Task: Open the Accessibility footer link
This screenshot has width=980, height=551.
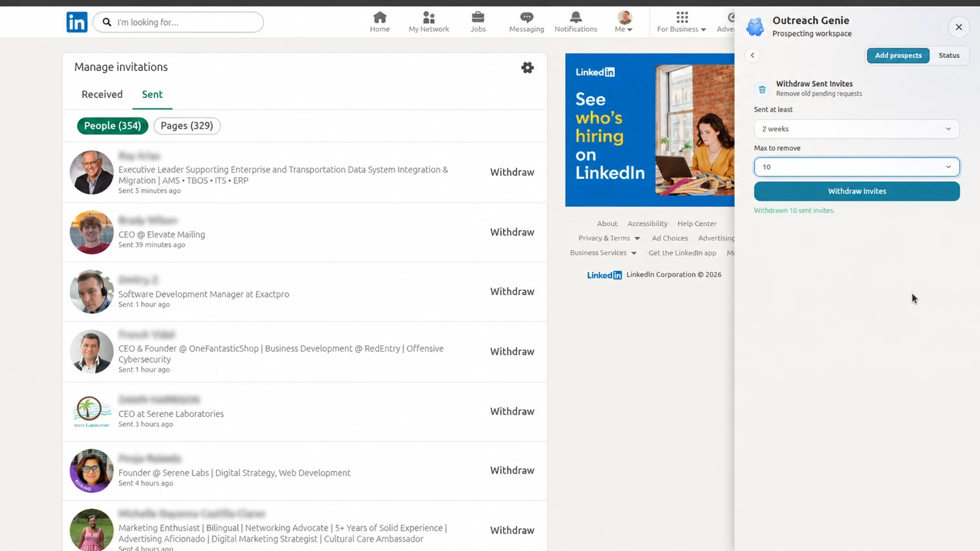Action: tap(647, 223)
